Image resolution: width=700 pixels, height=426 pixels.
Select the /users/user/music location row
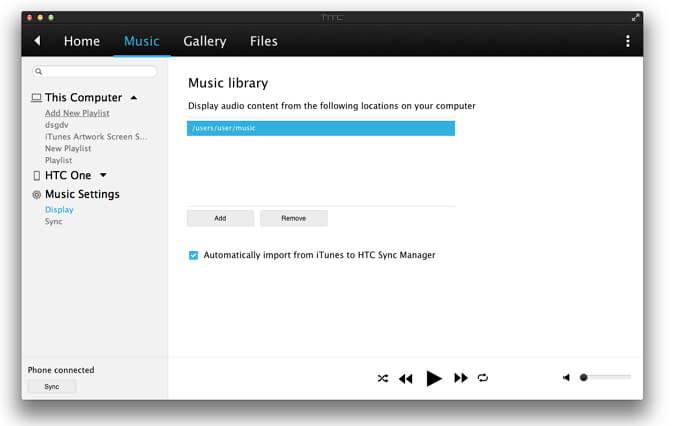tap(321, 128)
